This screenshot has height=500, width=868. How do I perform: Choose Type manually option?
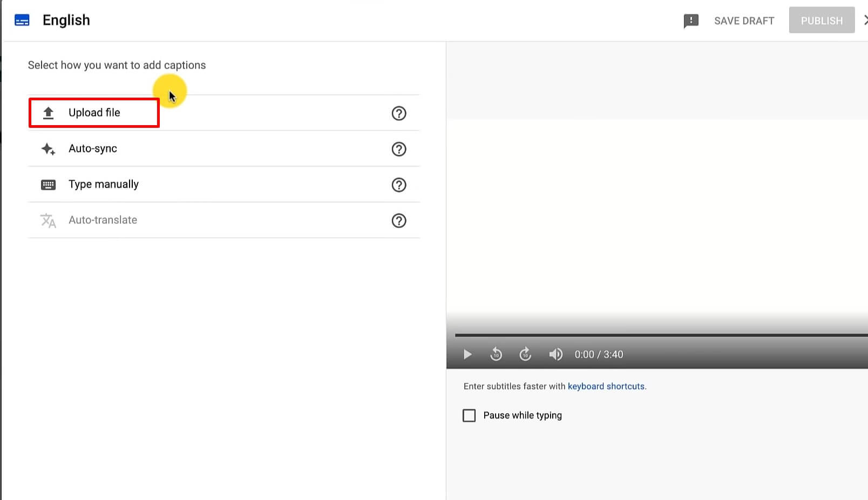(223, 184)
